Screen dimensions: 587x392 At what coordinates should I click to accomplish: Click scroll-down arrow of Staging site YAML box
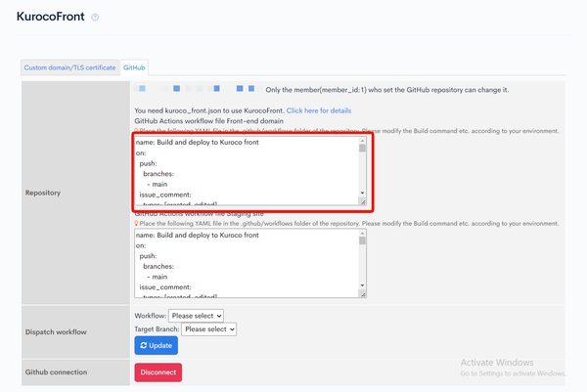pos(362,285)
